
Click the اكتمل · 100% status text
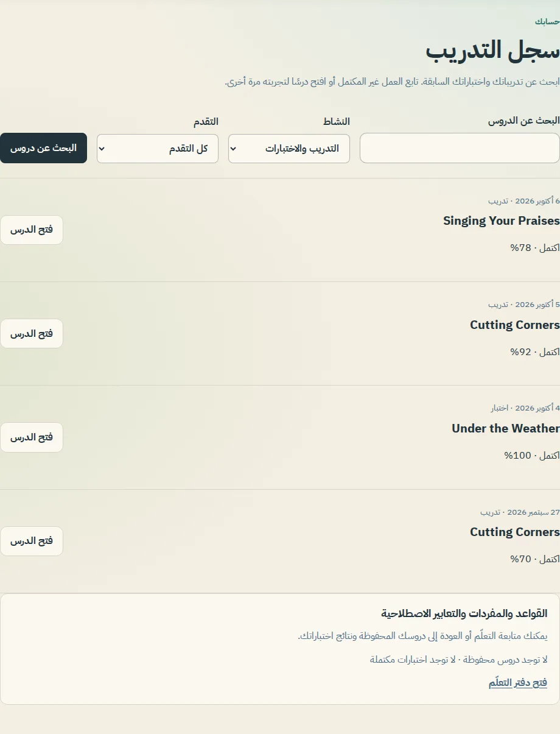click(532, 455)
